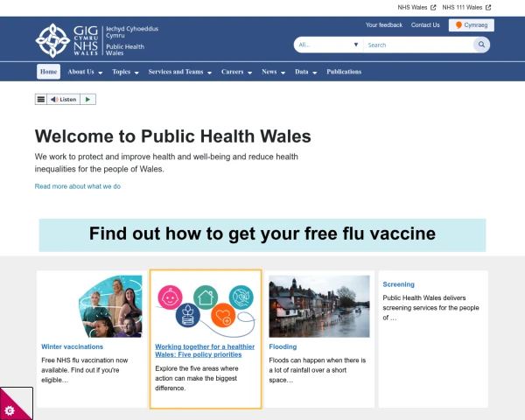The height and width of the screenshot is (420, 525).
Task: Open the Flooding street photo
Action: pyautogui.click(x=319, y=306)
